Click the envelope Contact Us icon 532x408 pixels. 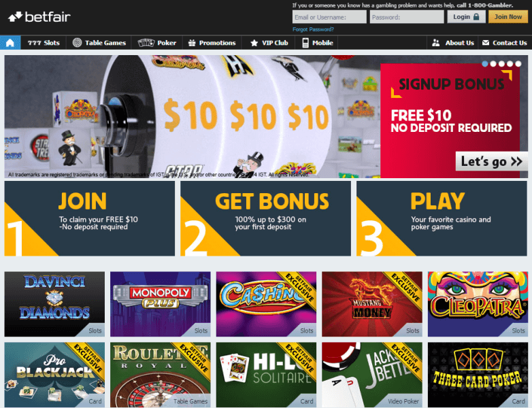pyautogui.click(x=486, y=43)
